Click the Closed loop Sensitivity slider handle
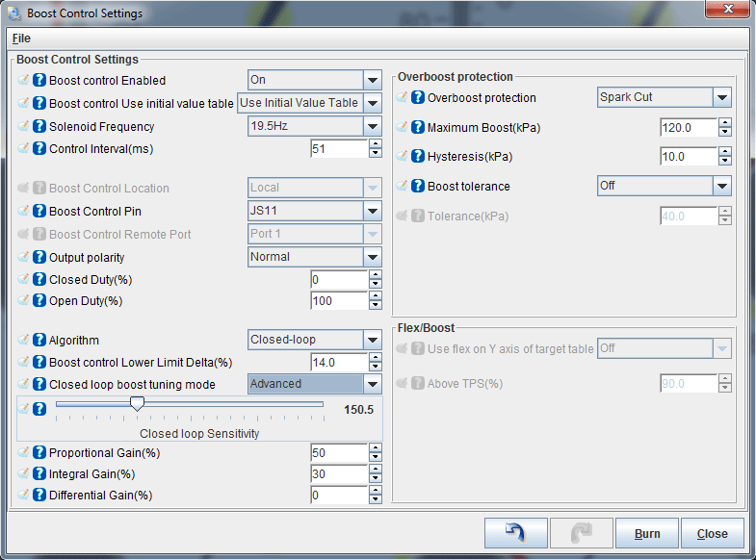 pyautogui.click(x=138, y=404)
